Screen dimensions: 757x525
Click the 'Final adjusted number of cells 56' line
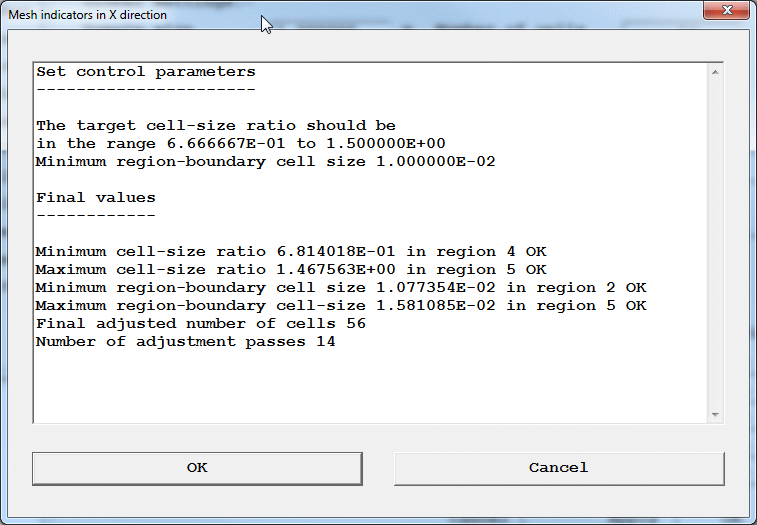click(200, 324)
